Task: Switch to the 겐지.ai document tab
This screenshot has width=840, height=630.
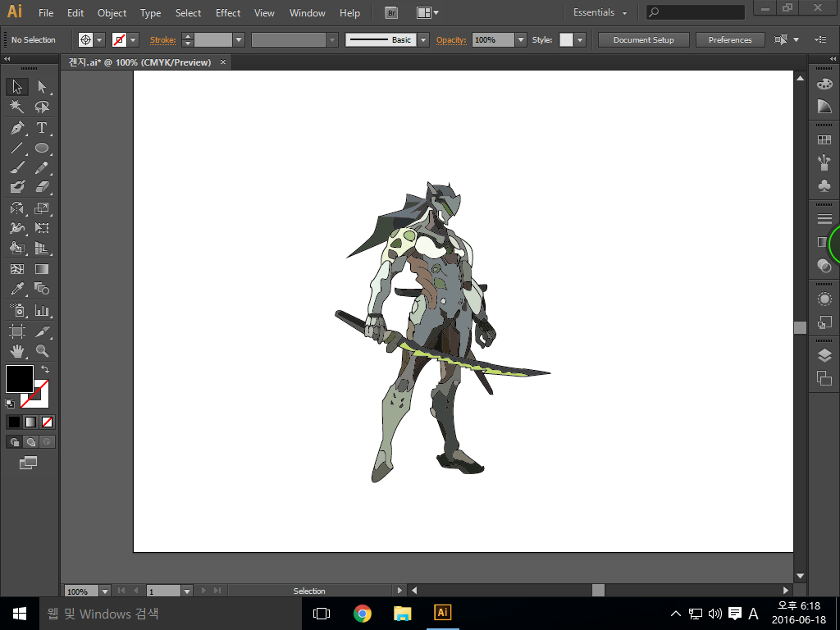Action: [x=139, y=62]
